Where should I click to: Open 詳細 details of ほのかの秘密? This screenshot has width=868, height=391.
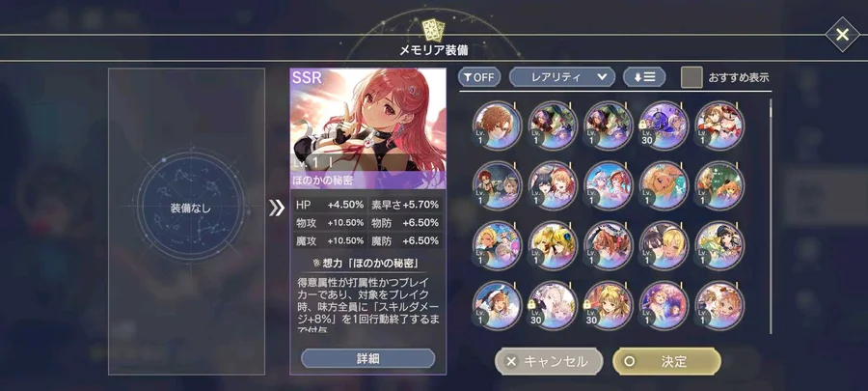[368, 358]
